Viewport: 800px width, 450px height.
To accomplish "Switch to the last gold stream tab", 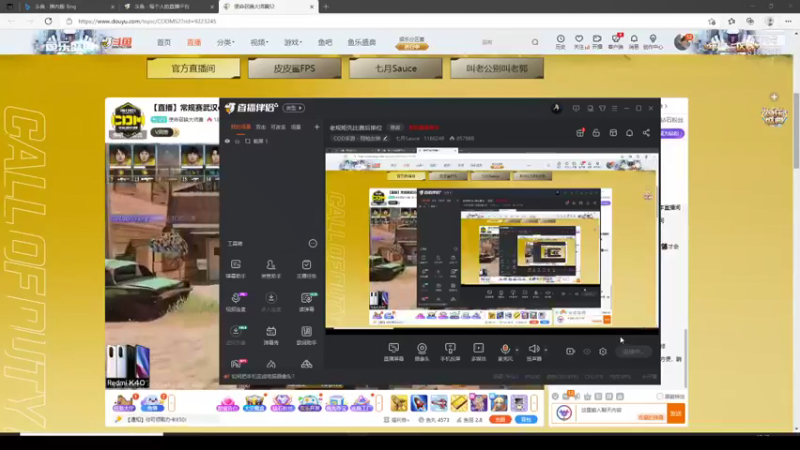I will pos(497,68).
